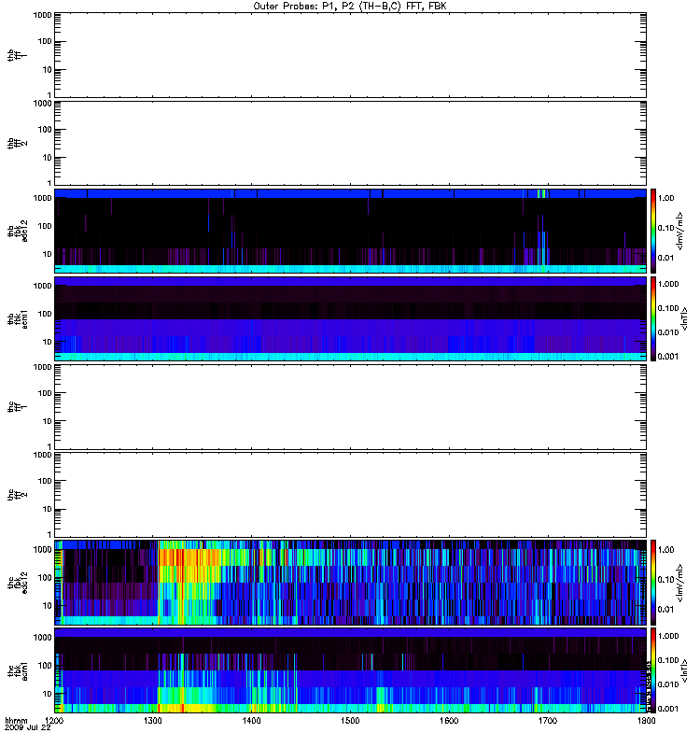Click the 1700 time axis label
The height and width of the screenshot is (747, 700).
548,721
